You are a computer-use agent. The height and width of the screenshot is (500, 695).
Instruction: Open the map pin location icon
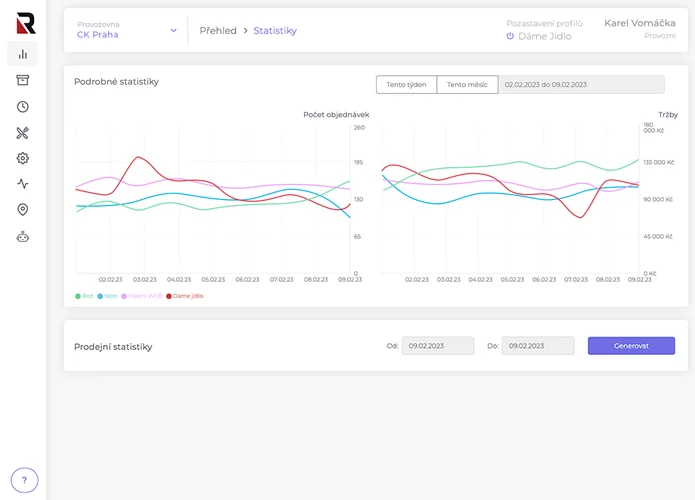pos(23,210)
